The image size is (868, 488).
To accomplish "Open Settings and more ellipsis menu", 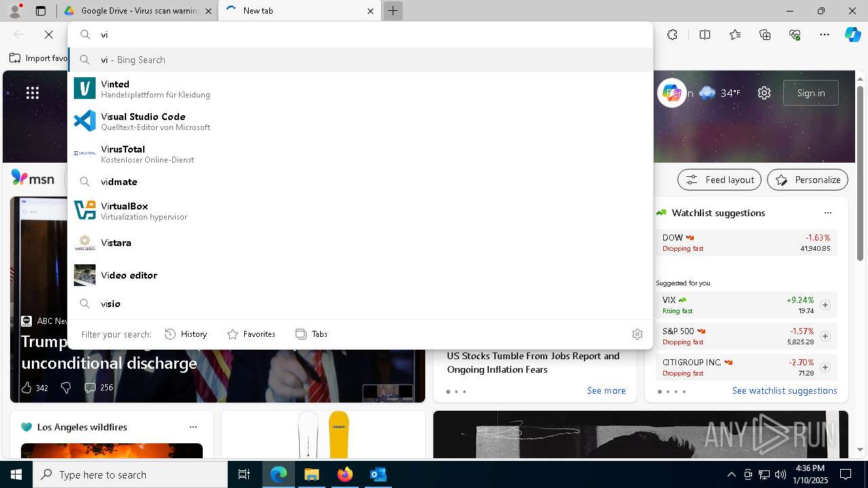I will pos(825,35).
